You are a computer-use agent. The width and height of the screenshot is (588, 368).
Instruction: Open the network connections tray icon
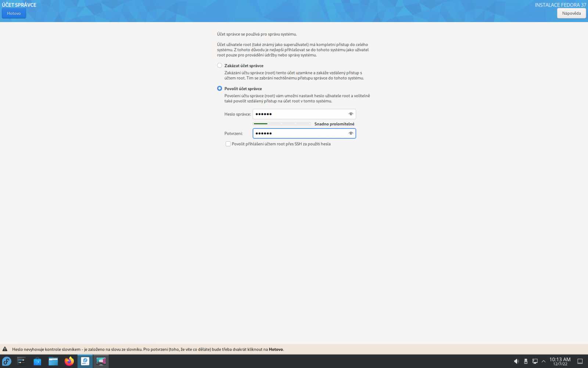pyautogui.click(x=535, y=361)
